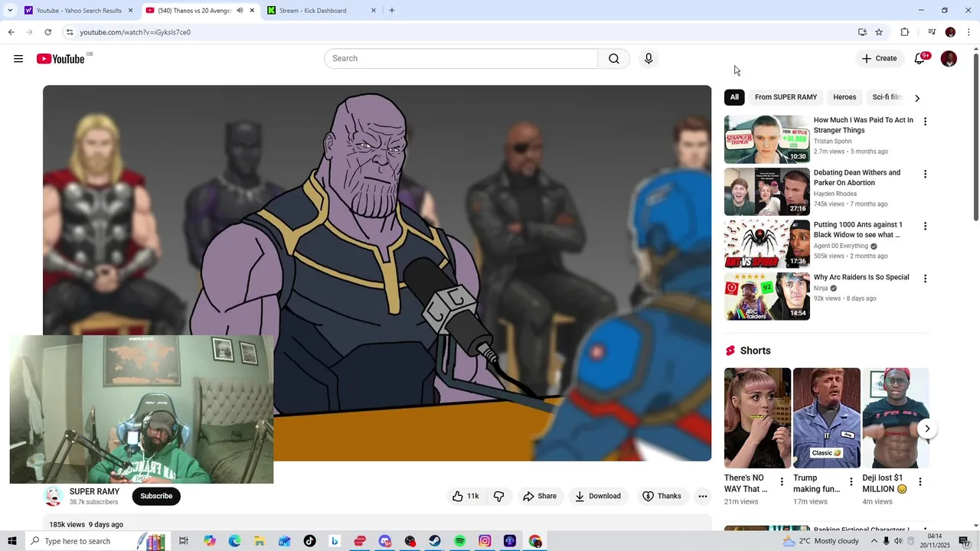
Task: Bookmark this page with the star
Action: coord(879,32)
